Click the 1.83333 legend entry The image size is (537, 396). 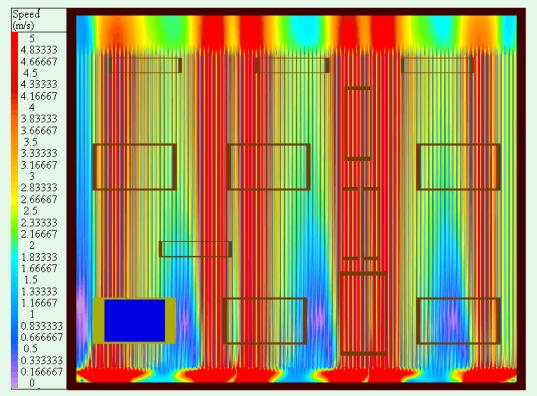pyautogui.click(x=39, y=257)
